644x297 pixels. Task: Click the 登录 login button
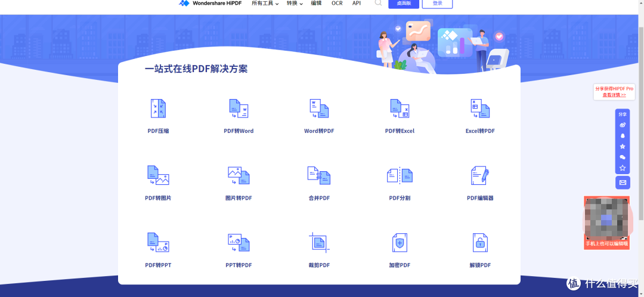[x=438, y=4]
